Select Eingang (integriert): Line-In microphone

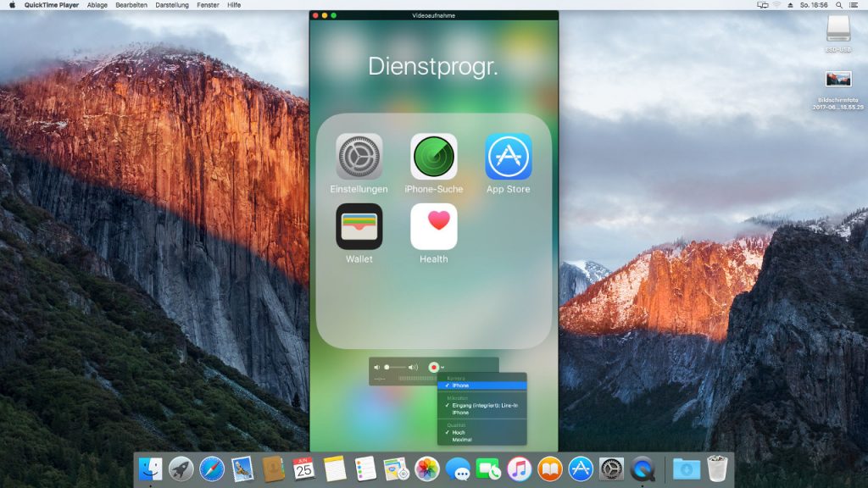click(481, 406)
